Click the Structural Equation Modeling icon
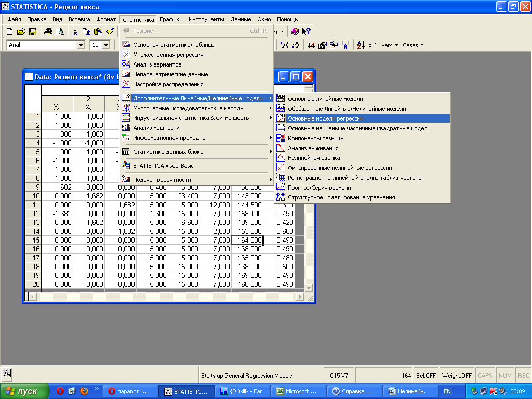The image size is (532, 399). pos(281,197)
